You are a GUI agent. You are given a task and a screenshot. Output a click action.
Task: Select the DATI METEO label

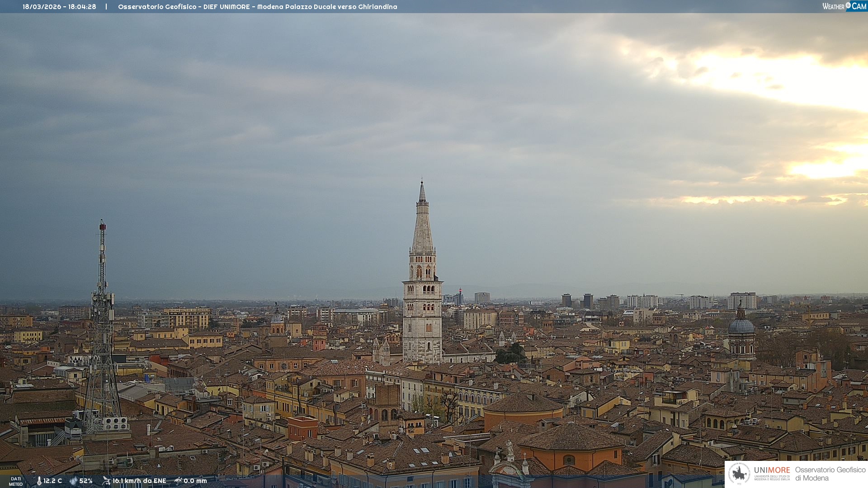click(16, 481)
